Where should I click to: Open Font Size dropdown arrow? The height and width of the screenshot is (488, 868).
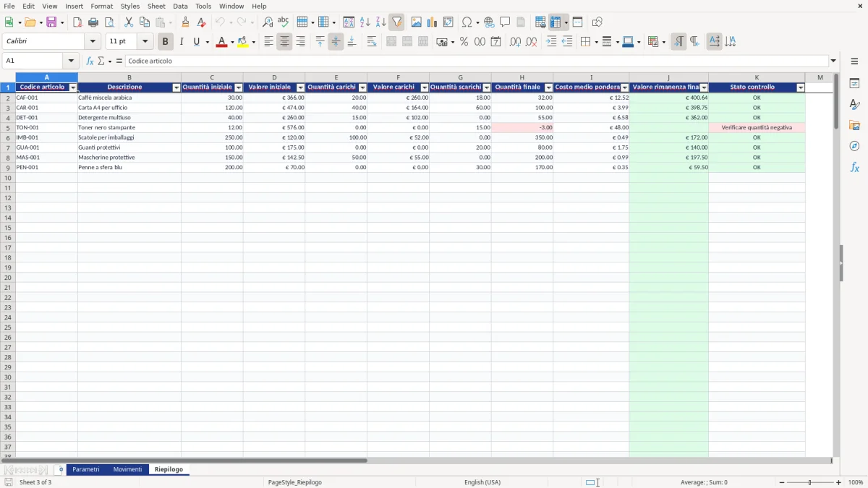(145, 42)
